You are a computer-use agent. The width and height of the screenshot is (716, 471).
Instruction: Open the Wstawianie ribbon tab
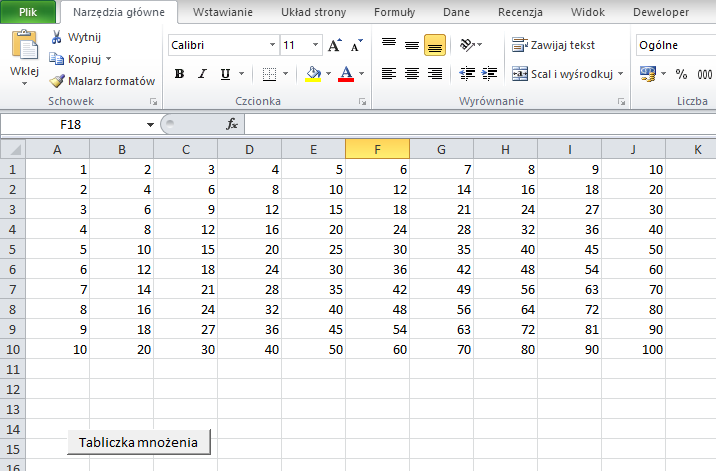222,13
